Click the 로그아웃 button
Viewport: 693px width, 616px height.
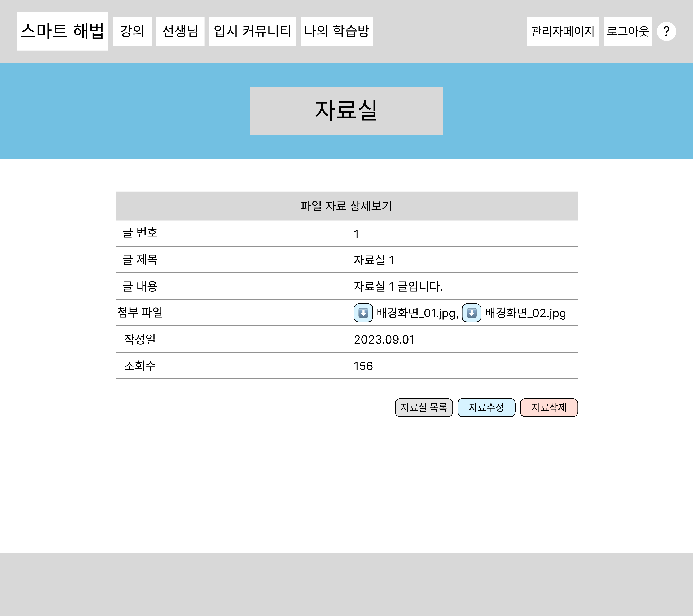point(628,31)
